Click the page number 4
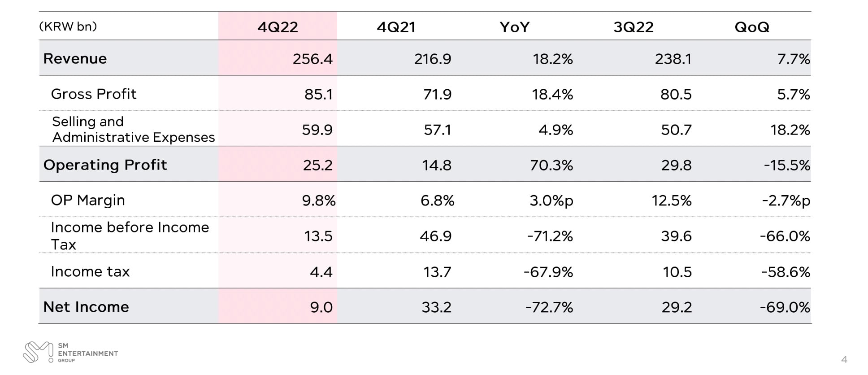868x375 pixels. point(844,359)
